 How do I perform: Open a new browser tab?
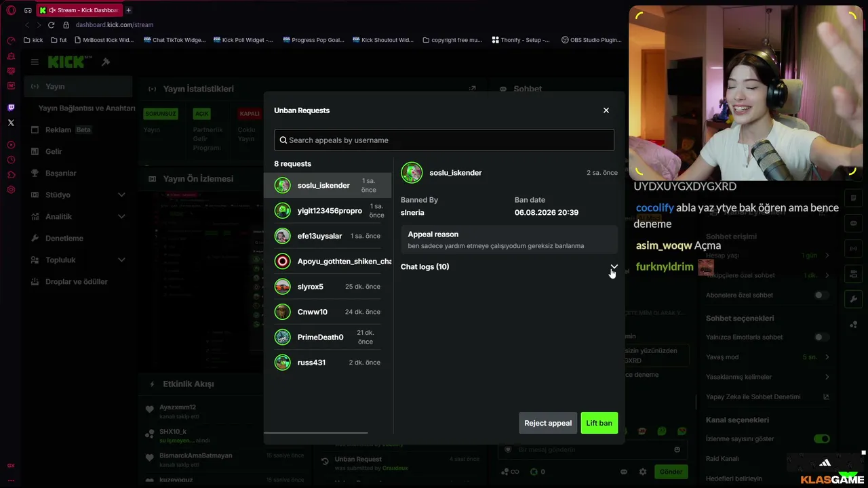pyautogui.click(x=128, y=10)
